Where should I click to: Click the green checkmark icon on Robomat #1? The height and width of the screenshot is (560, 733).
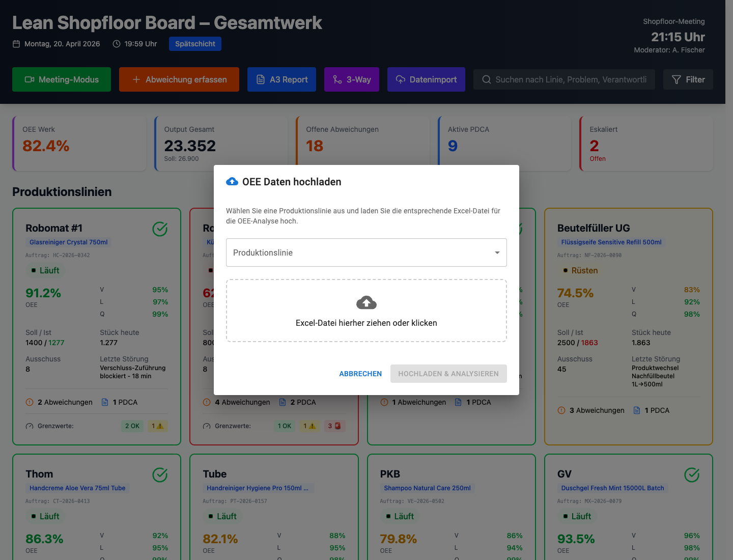tap(160, 229)
